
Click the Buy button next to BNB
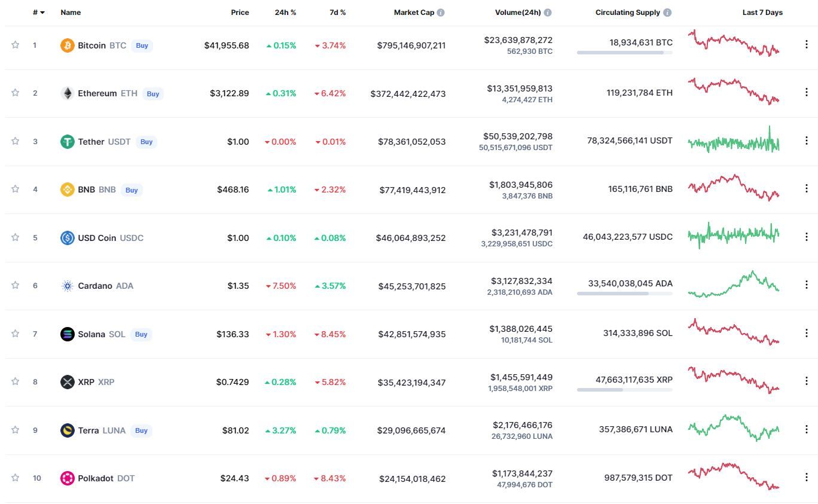tap(132, 190)
